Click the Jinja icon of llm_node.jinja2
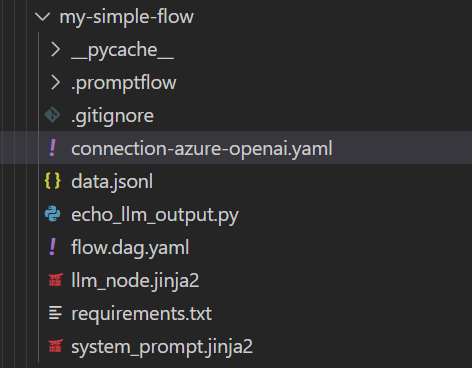Viewport: 472px width, 368px height. tap(55, 280)
